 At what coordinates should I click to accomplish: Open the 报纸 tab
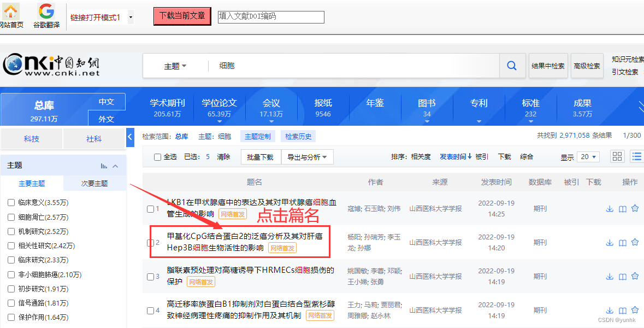pos(323,108)
